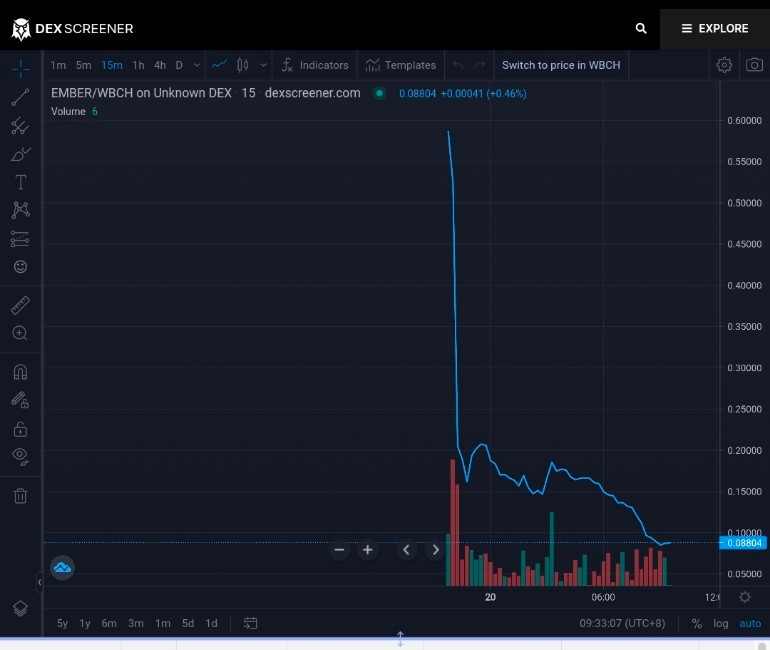Image resolution: width=770 pixels, height=650 pixels.
Task: Expand the chart style dropdown arrow
Action: [264, 65]
